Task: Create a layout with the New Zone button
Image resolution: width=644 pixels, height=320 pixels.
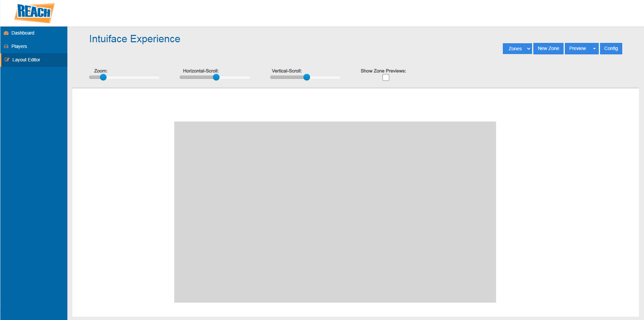Action: tap(548, 49)
